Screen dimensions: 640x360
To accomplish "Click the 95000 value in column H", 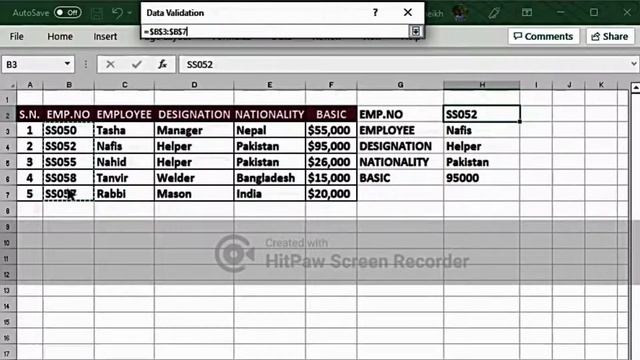I will [482, 178].
